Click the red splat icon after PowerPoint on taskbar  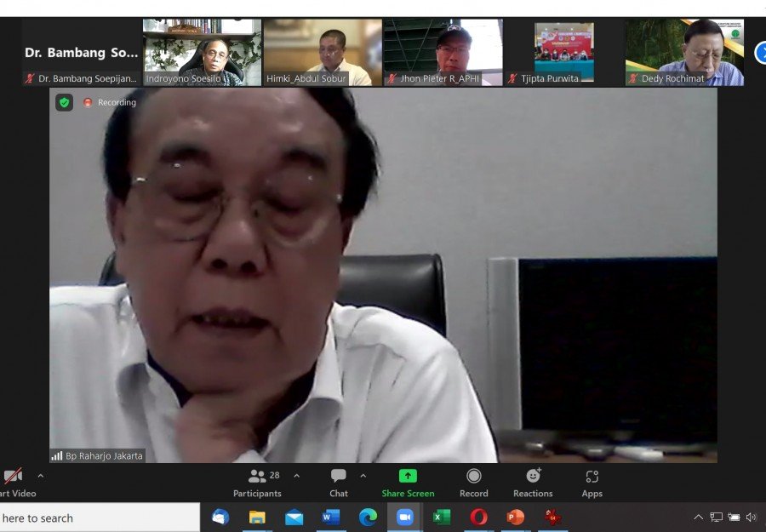tap(552, 517)
